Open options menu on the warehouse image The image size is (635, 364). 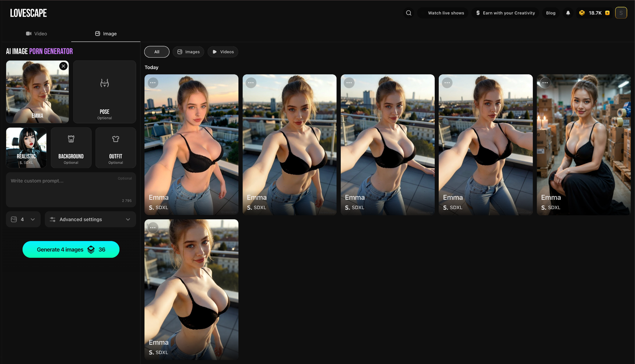click(545, 83)
